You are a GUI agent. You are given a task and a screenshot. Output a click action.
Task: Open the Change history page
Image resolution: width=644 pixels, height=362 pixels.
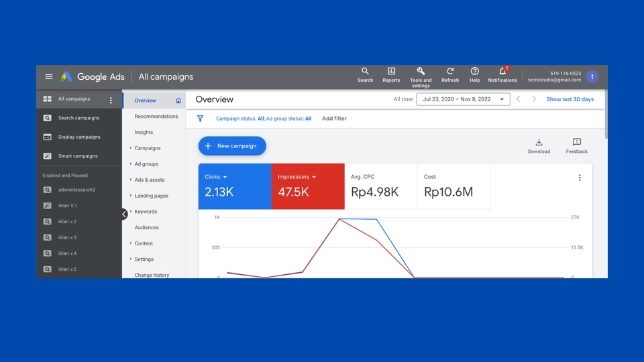point(152,275)
